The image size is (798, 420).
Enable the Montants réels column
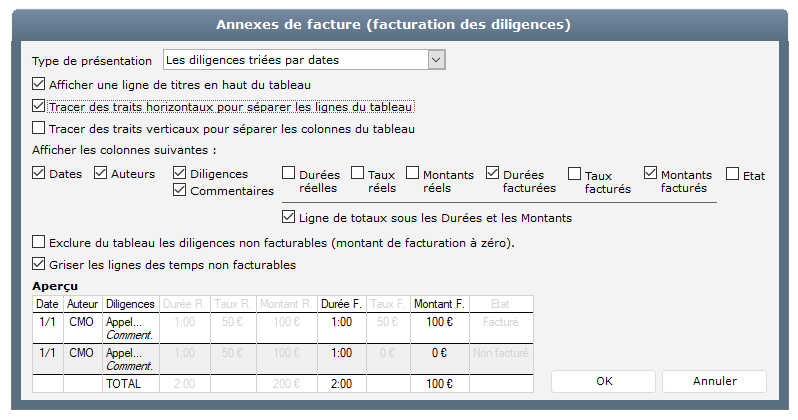pyautogui.click(x=414, y=172)
